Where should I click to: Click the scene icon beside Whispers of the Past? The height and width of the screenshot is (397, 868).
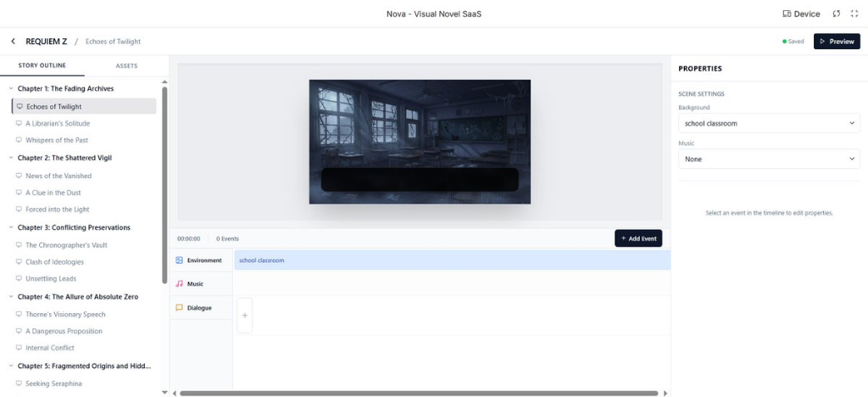tap(19, 140)
